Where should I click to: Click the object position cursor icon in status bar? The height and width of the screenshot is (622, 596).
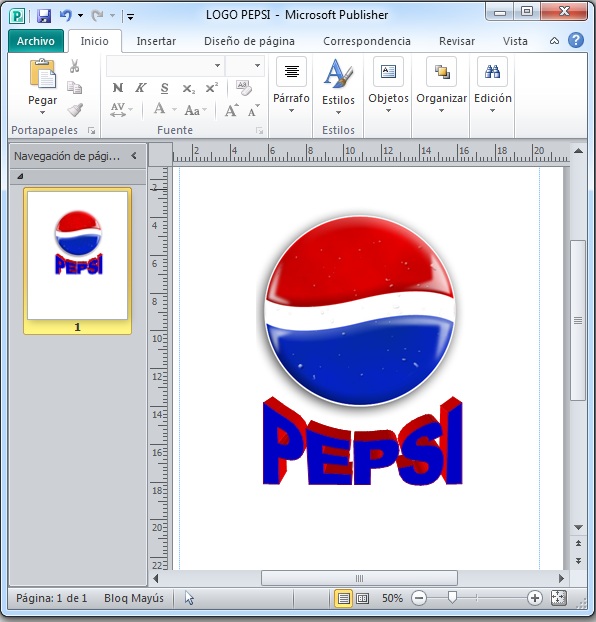pos(189,598)
